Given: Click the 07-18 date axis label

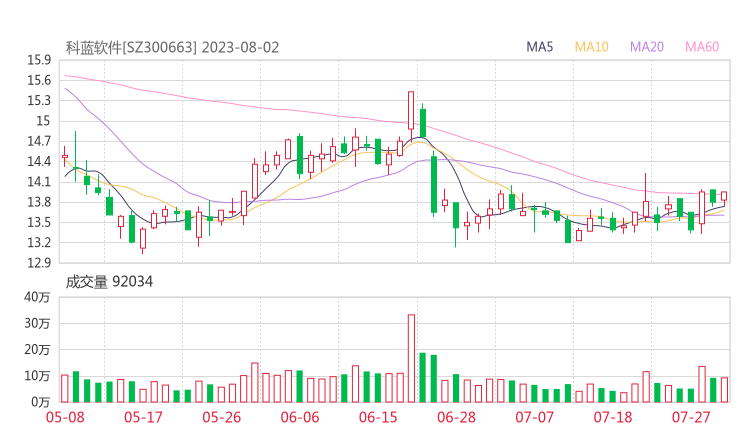Looking at the screenshot, I should [613, 417].
